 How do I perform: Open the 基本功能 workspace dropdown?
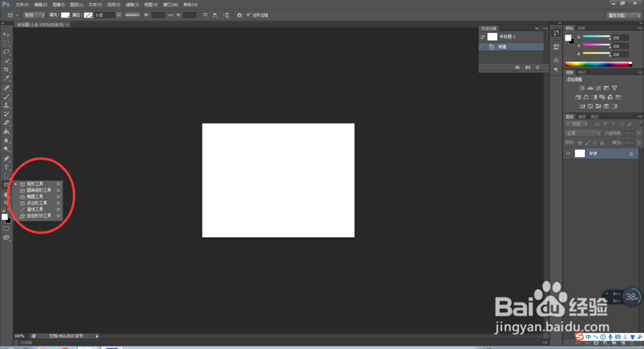(x=624, y=15)
